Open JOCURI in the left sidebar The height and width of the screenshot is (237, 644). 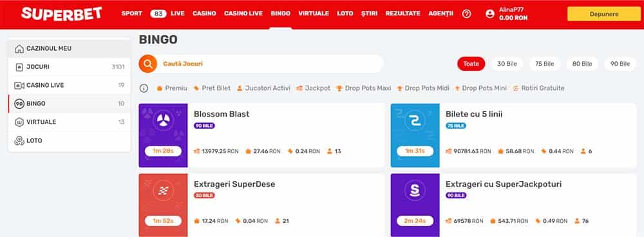(x=69, y=67)
